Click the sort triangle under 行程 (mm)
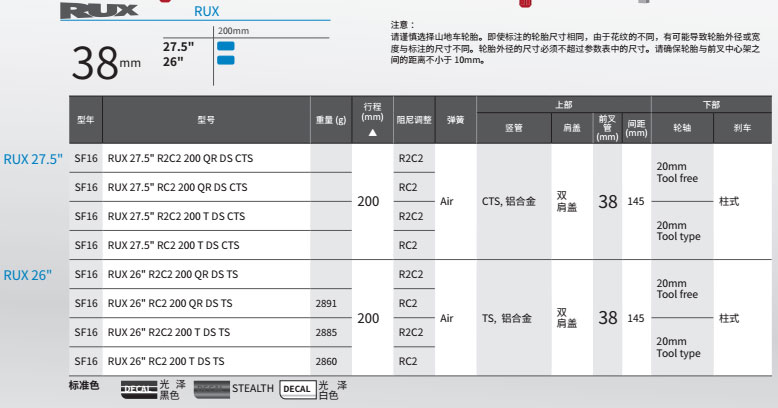The image size is (778, 408). [373, 133]
